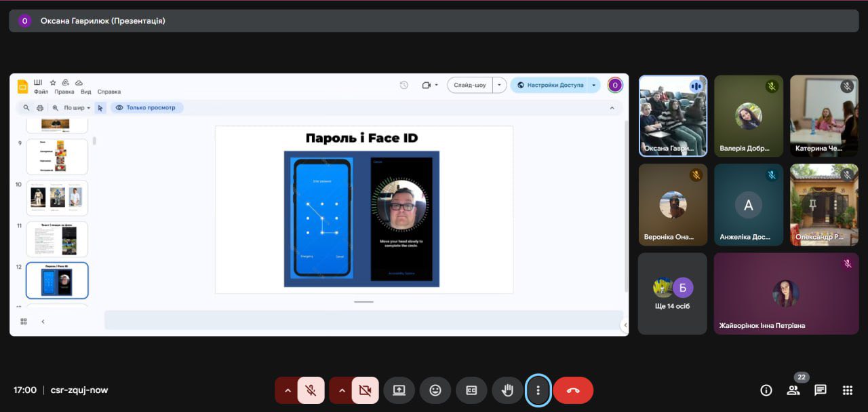Image resolution: width=868 pixels, height=412 pixels.
Task: Select slide 11 thumbnail in filmstrip
Action: click(57, 240)
